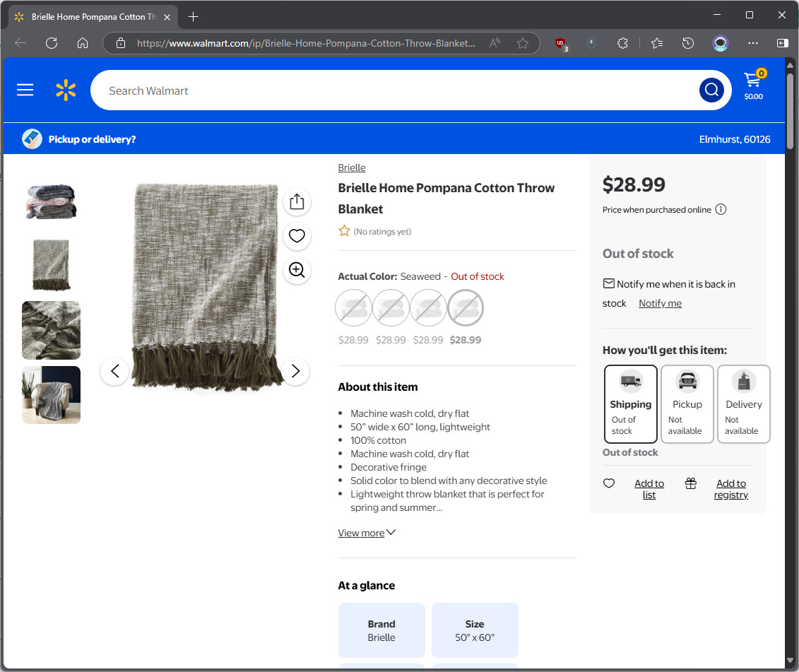Viewport: 799px width, 672px height.
Task: Click the browser refresh button
Action: (52, 43)
